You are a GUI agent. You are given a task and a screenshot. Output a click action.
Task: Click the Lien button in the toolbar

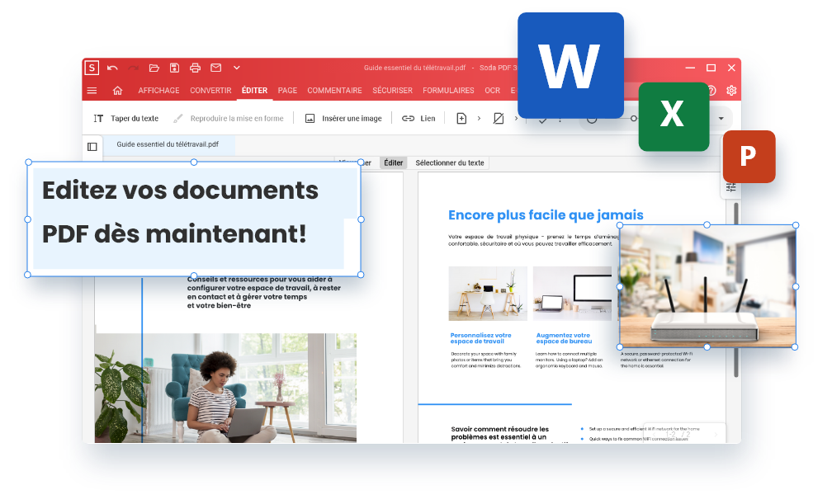pyautogui.click(x=418, y=118)
